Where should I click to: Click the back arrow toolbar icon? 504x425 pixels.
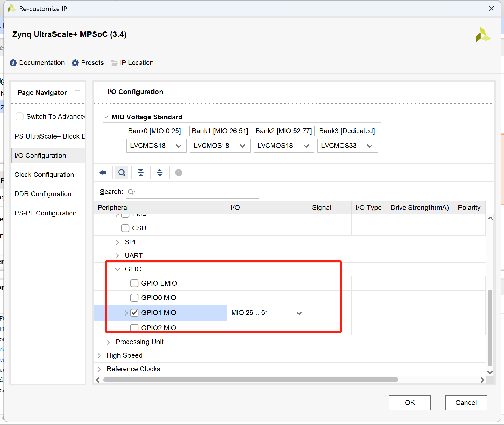pos(103,172)
